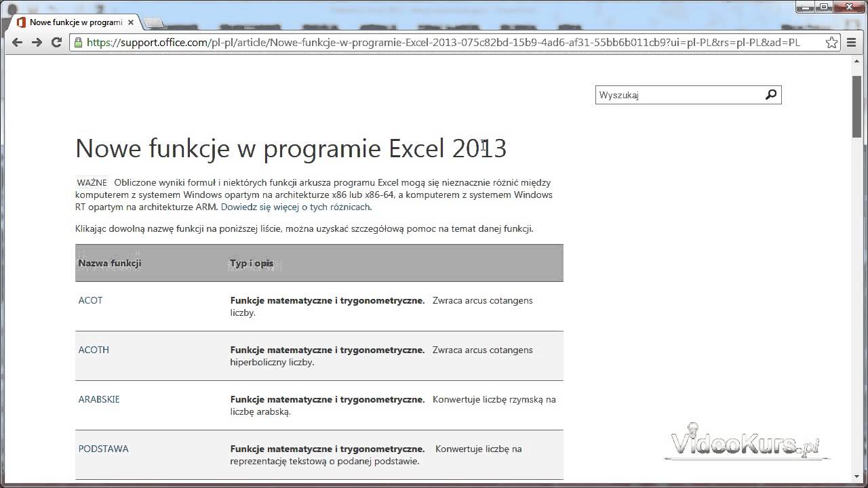Open a new browser tab
The width and height of the screenshot is (868, 488).
[154, 23]
